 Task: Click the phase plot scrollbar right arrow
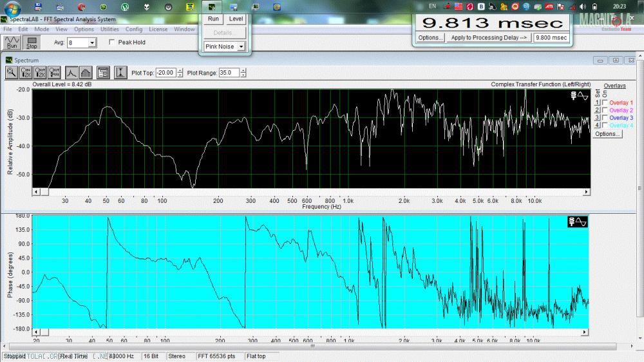[x=585, y=332]
